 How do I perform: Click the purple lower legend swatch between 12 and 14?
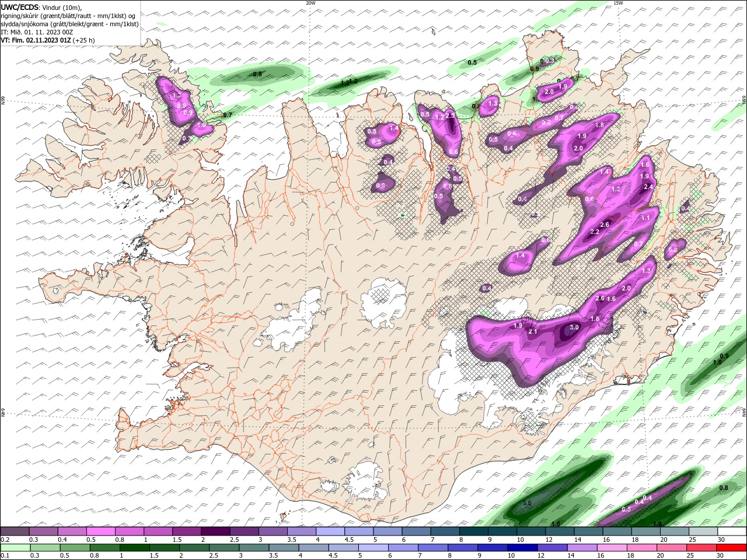click(553, 548)
